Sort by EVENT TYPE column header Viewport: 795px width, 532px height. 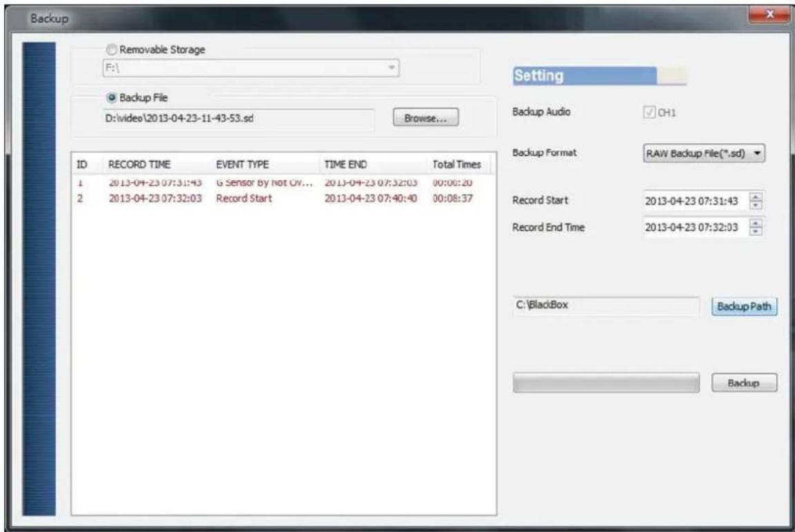266,164
